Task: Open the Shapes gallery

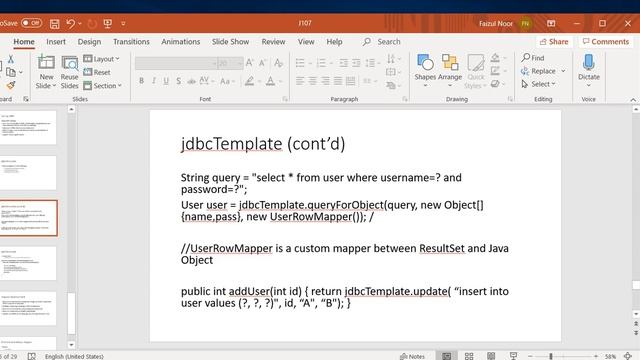Action: (x=425, y=71)
